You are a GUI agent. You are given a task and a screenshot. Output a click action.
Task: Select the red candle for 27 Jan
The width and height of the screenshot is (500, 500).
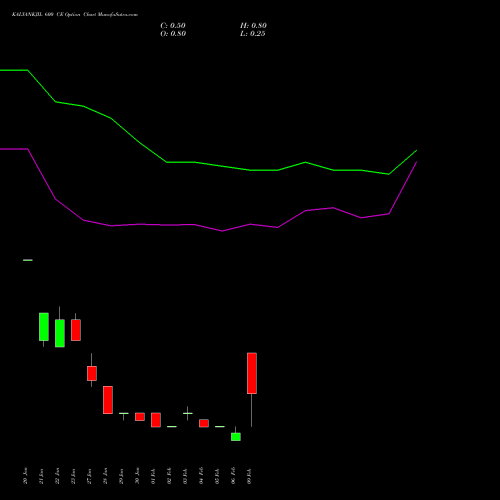pyautogui.click(x=92, y=373)
